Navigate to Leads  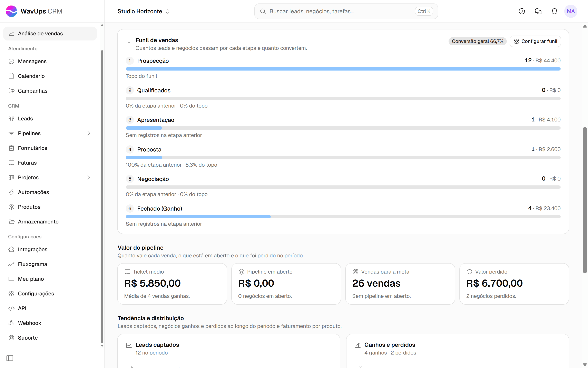pos(50,119)
